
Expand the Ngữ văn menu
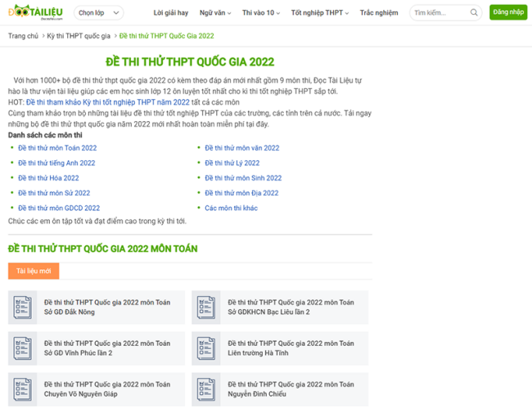tap(215, 13)
